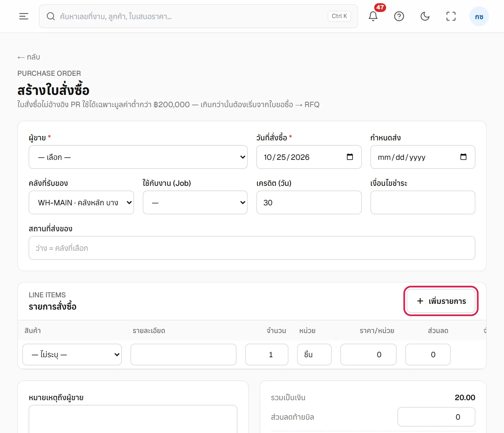Viewport: 504px width, 433px height.
Task: Click the หน่วย unit field showing ชิ้น
Action: click(x=314, y=355)
